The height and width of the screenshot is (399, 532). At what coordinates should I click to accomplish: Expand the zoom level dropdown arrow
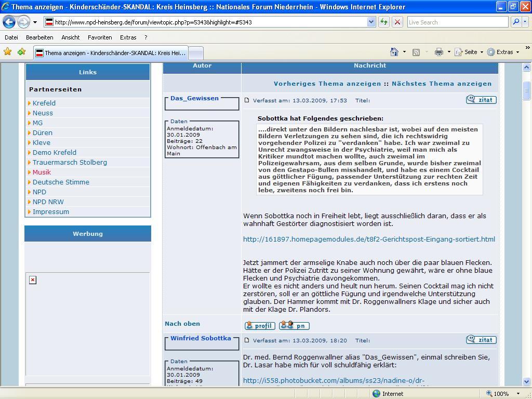[518, 394]
